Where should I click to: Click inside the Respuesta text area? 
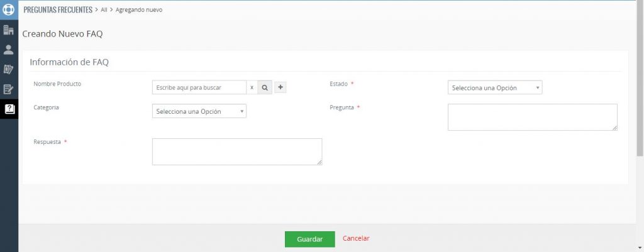(x=236, y=152)
